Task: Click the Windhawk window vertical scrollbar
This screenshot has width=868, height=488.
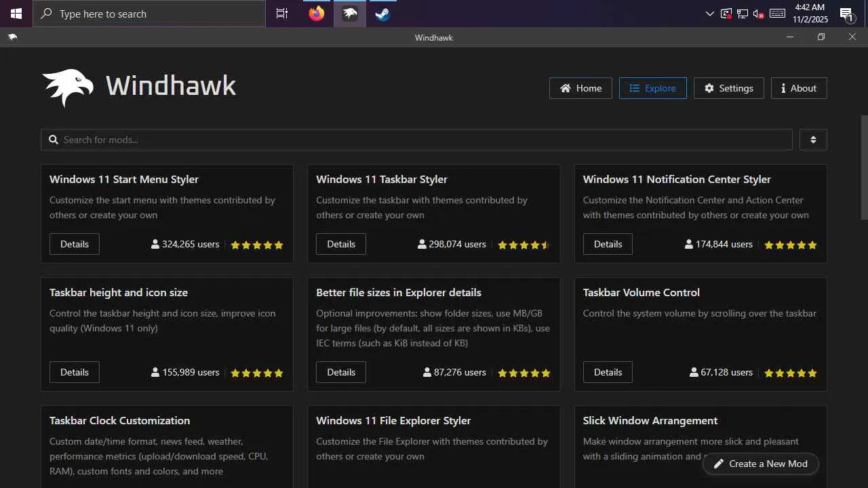Action: [864, 167]
